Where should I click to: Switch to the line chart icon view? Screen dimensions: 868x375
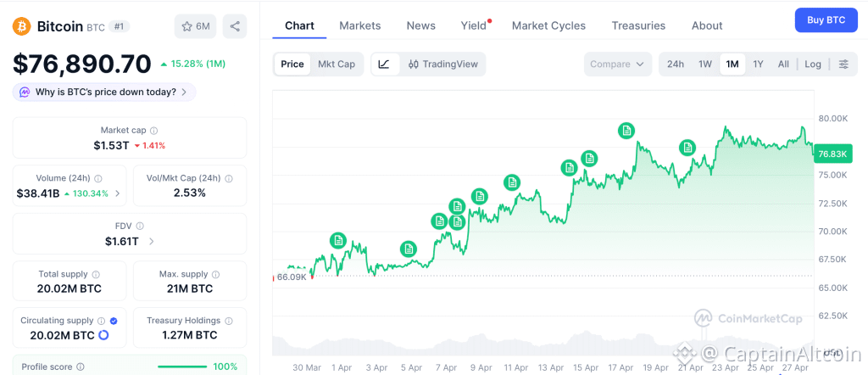384,64
